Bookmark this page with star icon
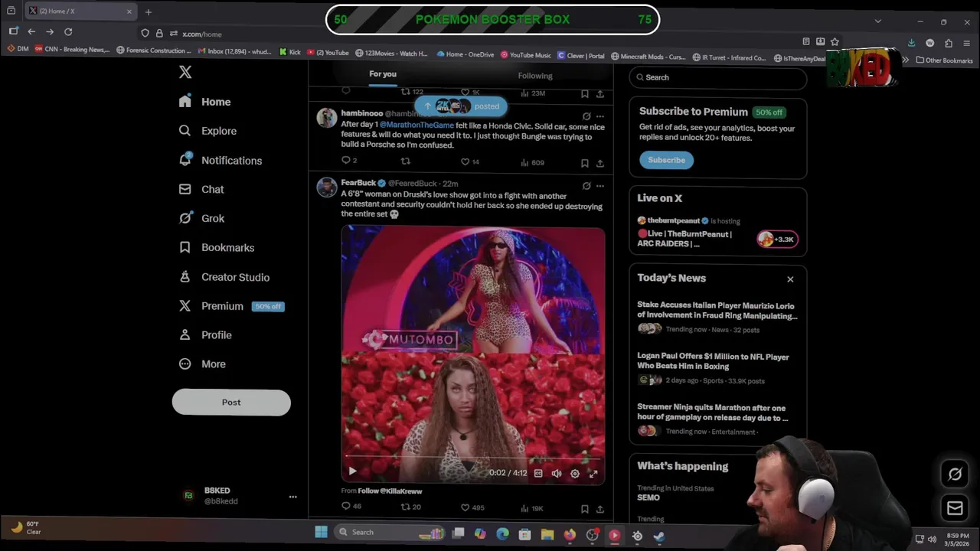 [835, 41]
